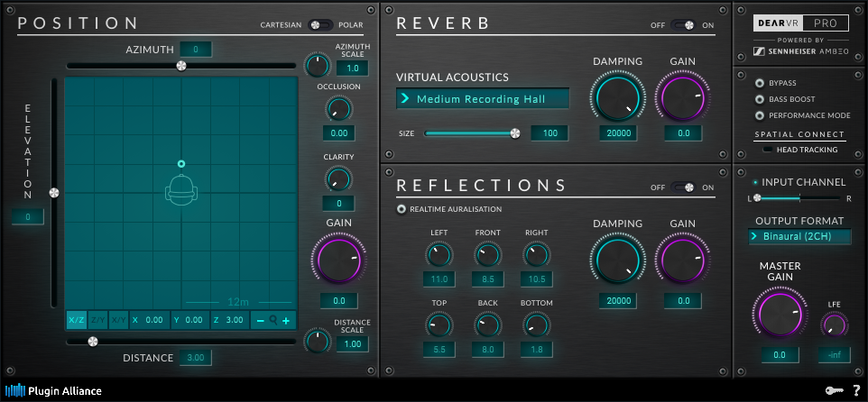Click the reverb Size slider handle
Image resolution: width=868 pixels, height=402 pixels.
pos(515,133)
